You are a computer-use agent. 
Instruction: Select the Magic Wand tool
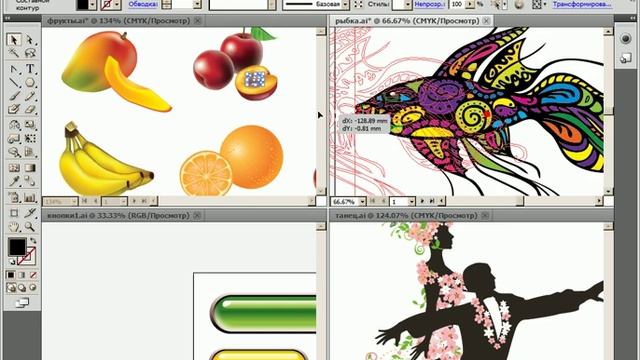(14, 53)
